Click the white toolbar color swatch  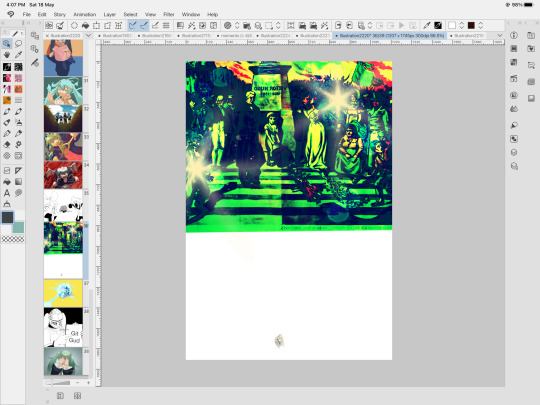[452, 25]
